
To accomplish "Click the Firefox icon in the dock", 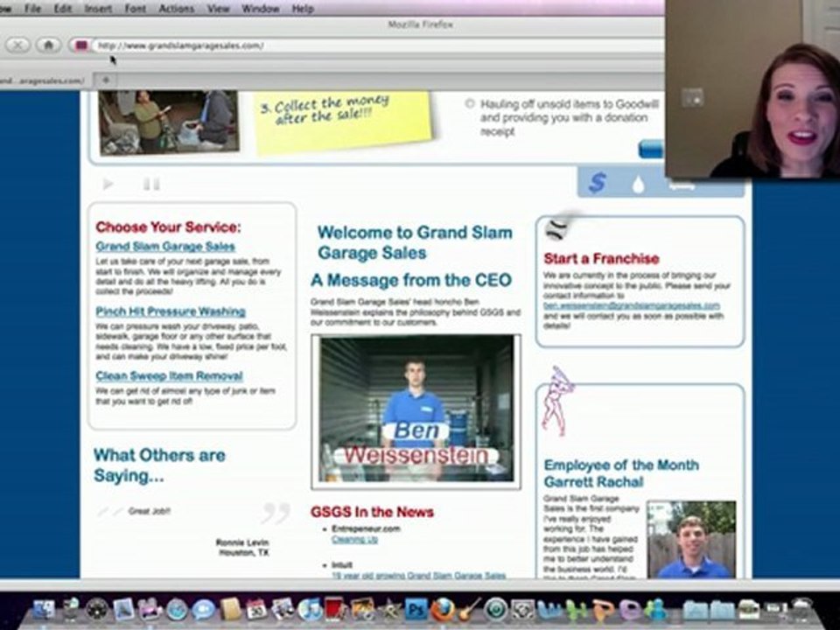I will click(x=443, y=610).
